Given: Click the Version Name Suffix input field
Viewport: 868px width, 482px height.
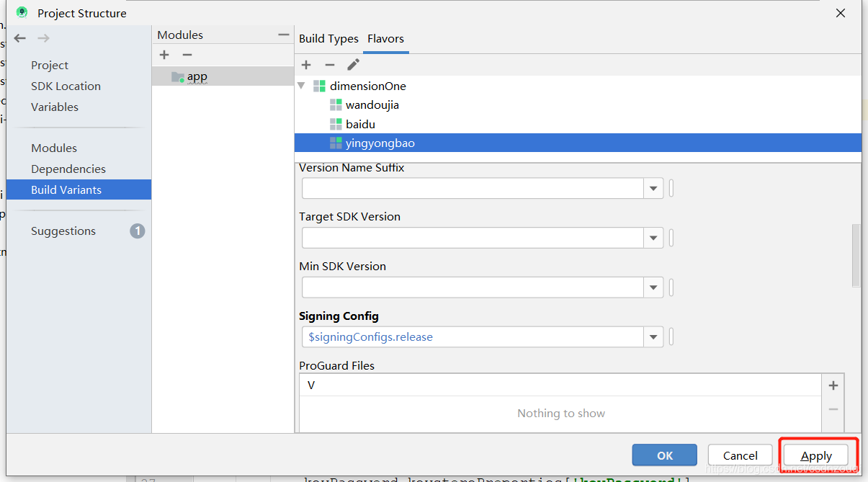Looking at the screenshot, I should click(473, 189).
